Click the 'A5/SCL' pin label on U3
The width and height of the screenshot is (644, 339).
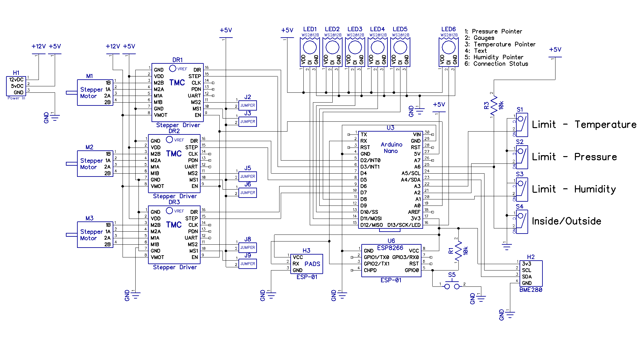tap(411, 173)
